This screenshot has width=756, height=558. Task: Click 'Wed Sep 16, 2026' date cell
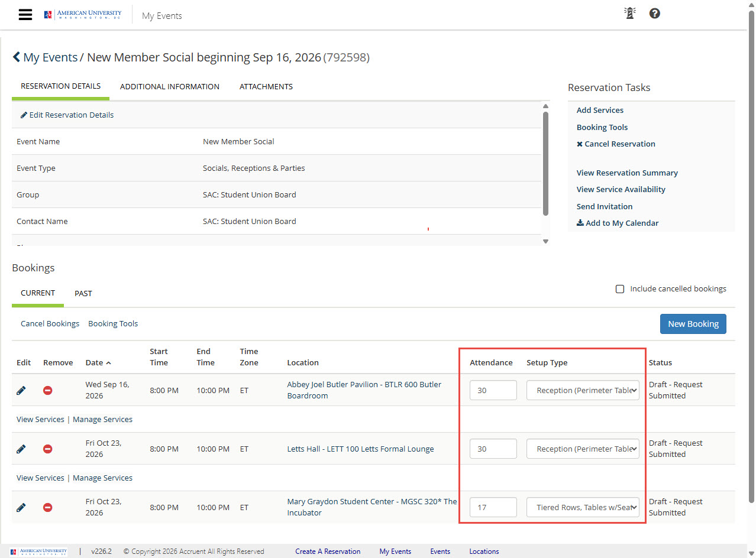pos(107,390)
